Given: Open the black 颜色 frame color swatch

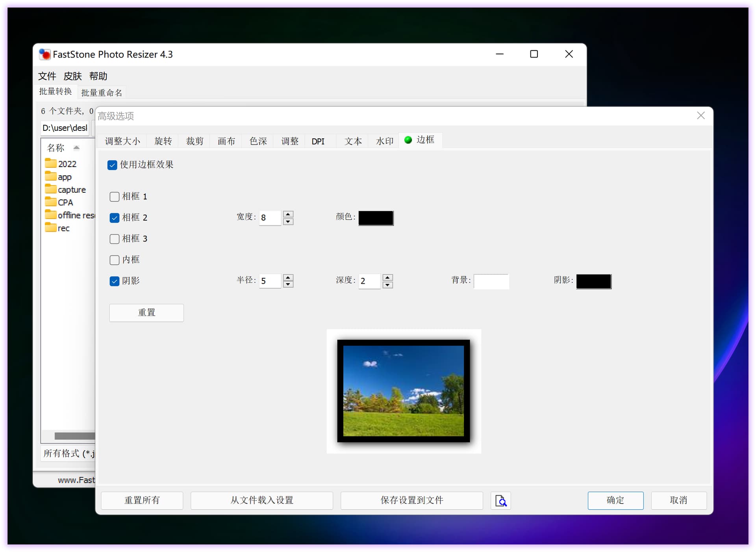Looking at the screenshot, I should click(376, 218).
